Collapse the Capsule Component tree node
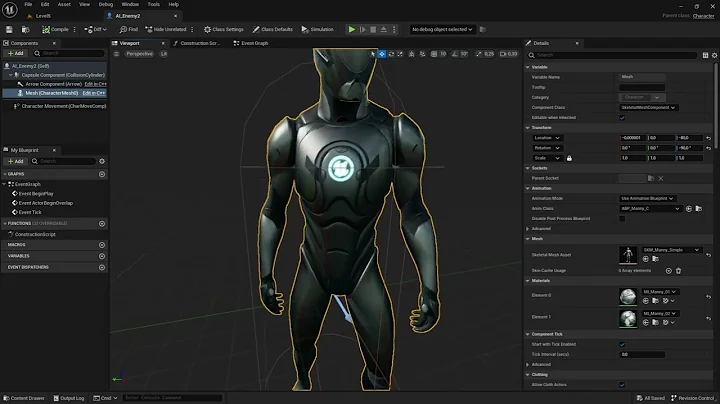 [x=11, y=75]
